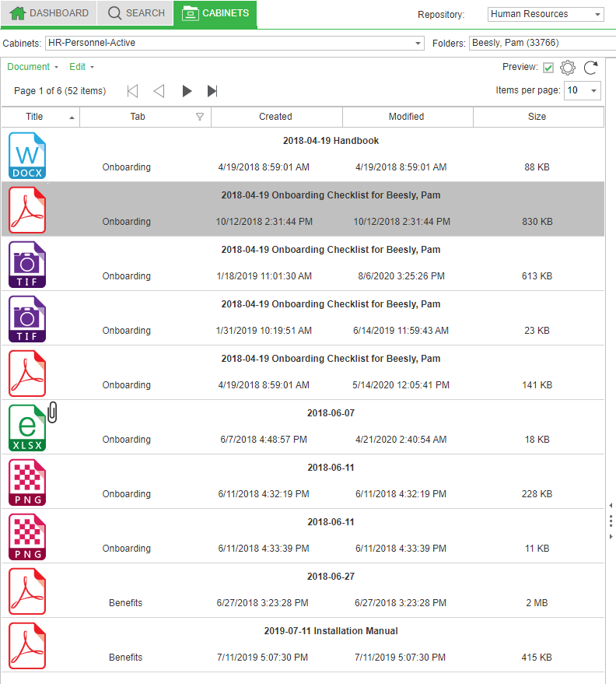Switch to the Dashboard tab

[x=49, y=13]
